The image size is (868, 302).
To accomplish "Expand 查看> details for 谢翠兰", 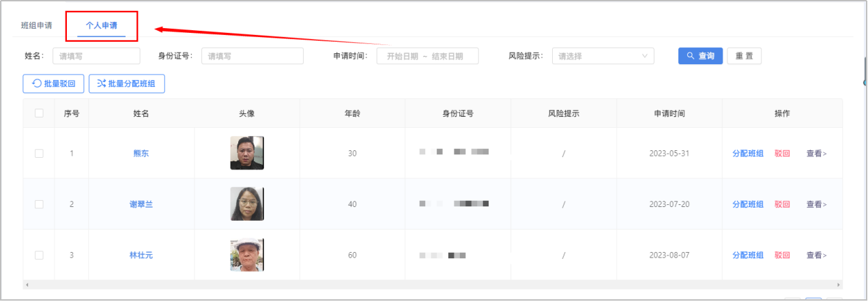I will pos(816,204).
